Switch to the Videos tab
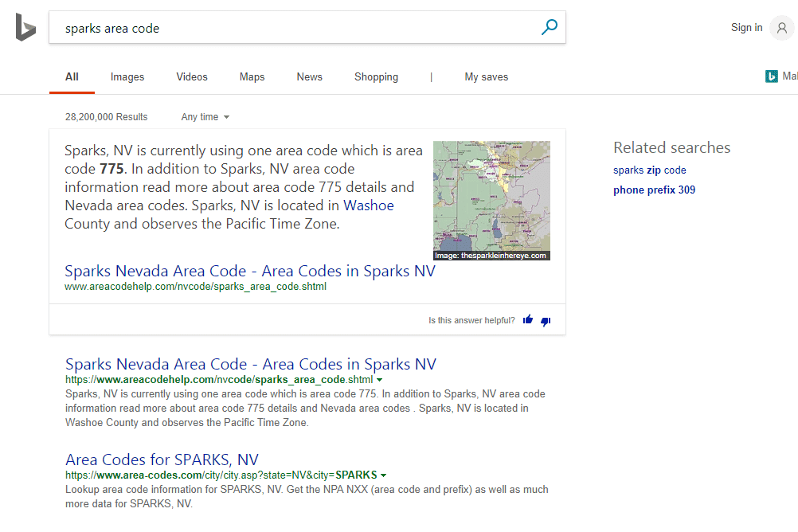Screen dimensions: 798x532 click(192, 77)
